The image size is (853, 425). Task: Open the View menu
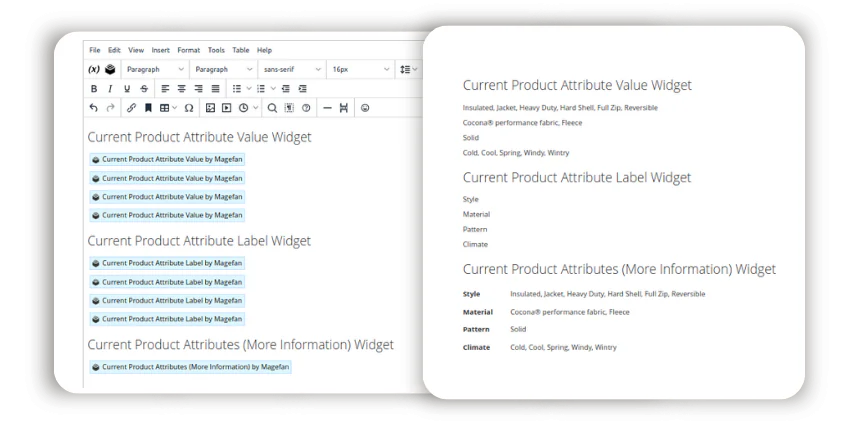pos(136,50)
